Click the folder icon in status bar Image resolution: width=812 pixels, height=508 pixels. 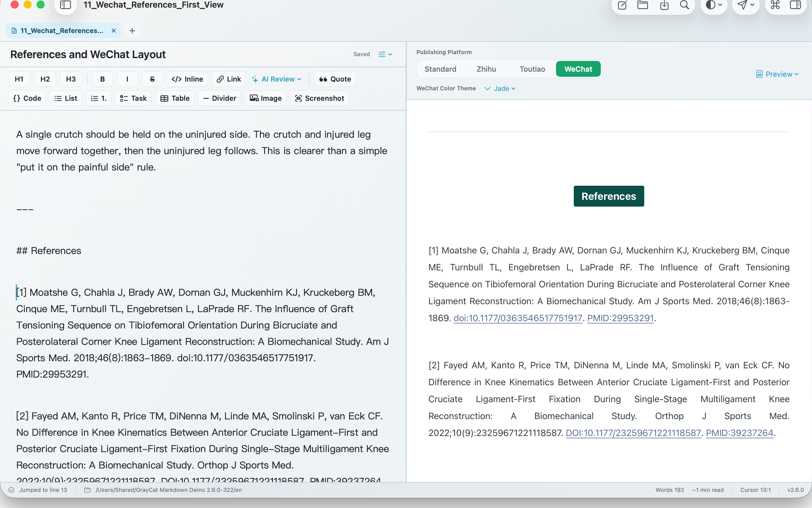point(87,490)
